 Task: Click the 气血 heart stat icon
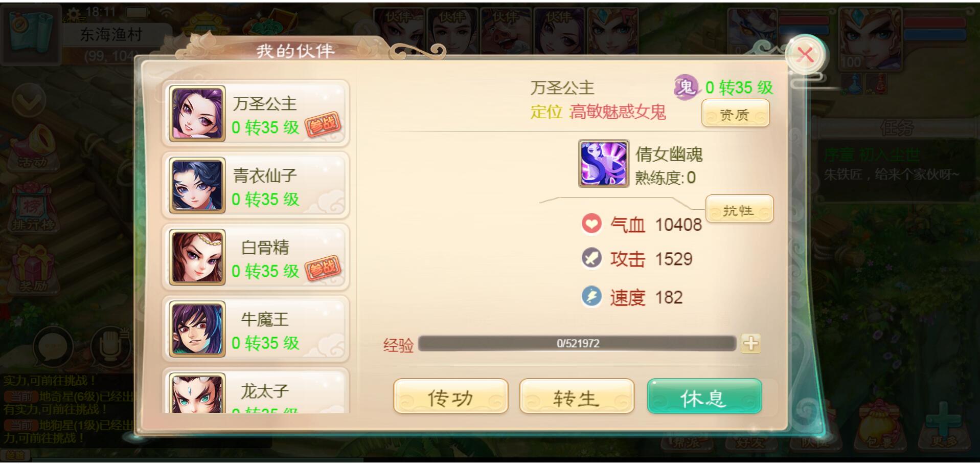pos(591,224)
